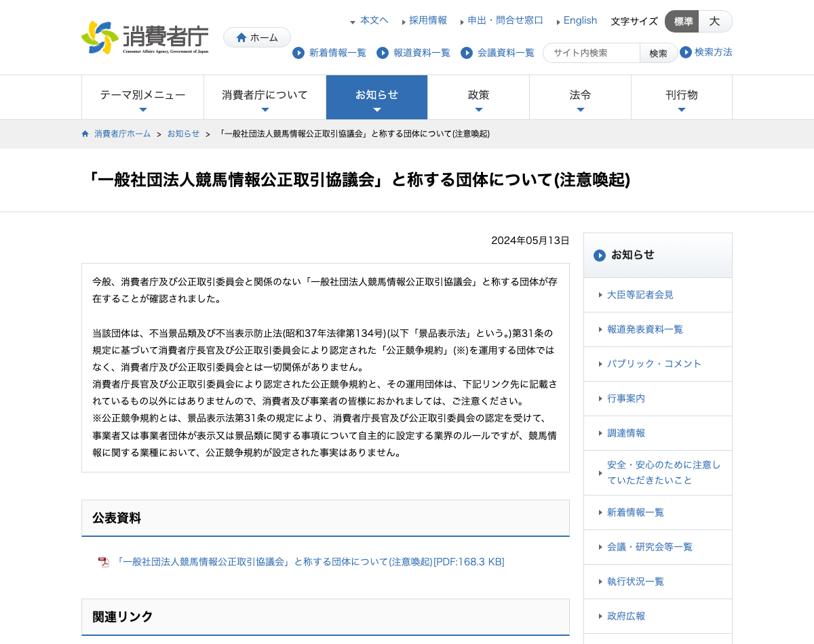
Task: Open 会議資料一覧 in header
Action: pos(506,53)
